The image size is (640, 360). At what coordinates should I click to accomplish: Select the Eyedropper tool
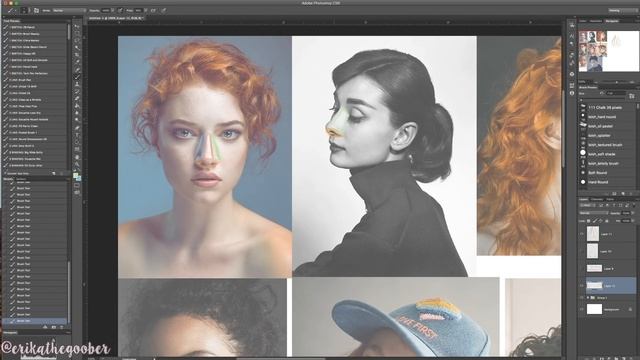click(x=77, y=62)
